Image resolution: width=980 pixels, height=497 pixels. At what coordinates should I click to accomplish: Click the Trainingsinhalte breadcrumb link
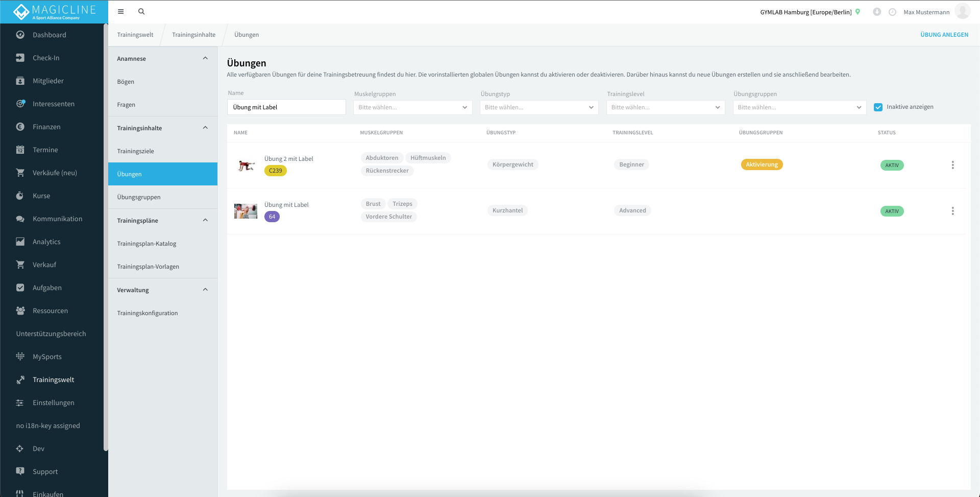(x=193, y=35)
